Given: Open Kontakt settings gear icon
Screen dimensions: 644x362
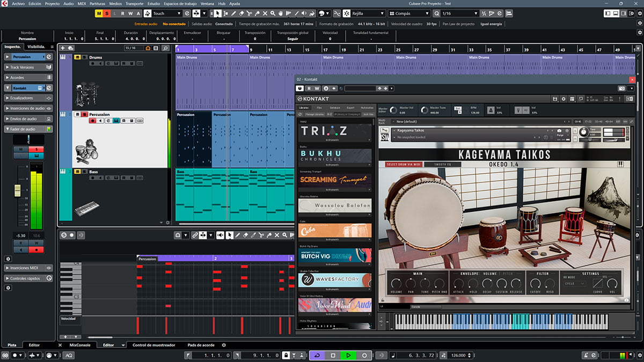Looking at the screenshot, I should click(563, 99).
